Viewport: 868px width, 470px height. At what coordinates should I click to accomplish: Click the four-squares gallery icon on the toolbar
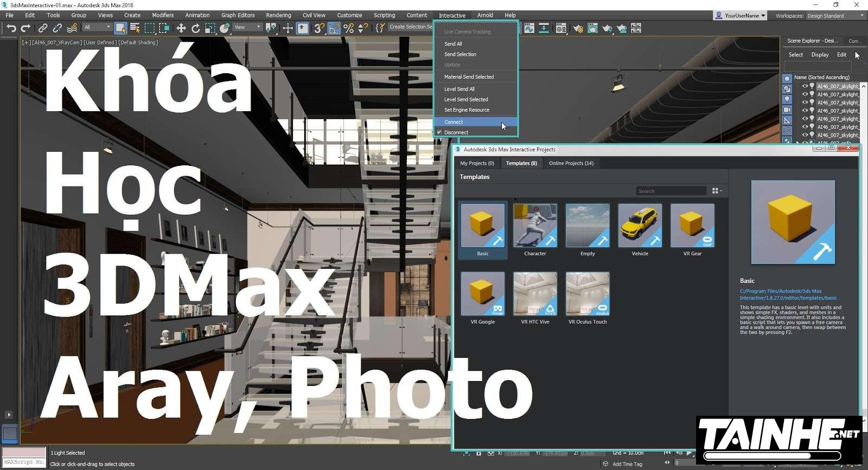(x=636, y=28)
